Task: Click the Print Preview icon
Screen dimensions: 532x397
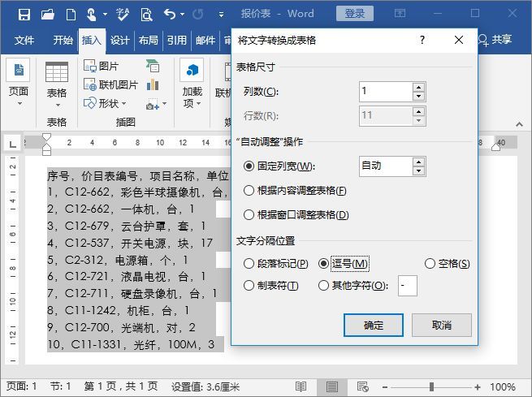Action: [x=146, y=15]
